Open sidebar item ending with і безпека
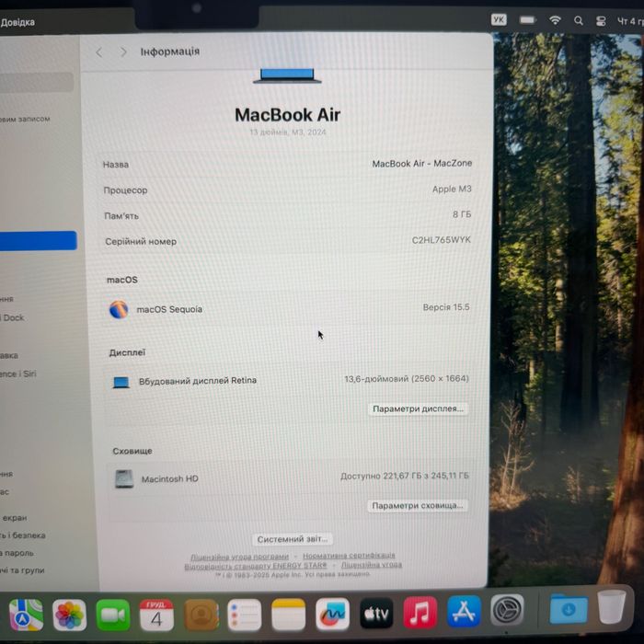 tap(23, 535)
